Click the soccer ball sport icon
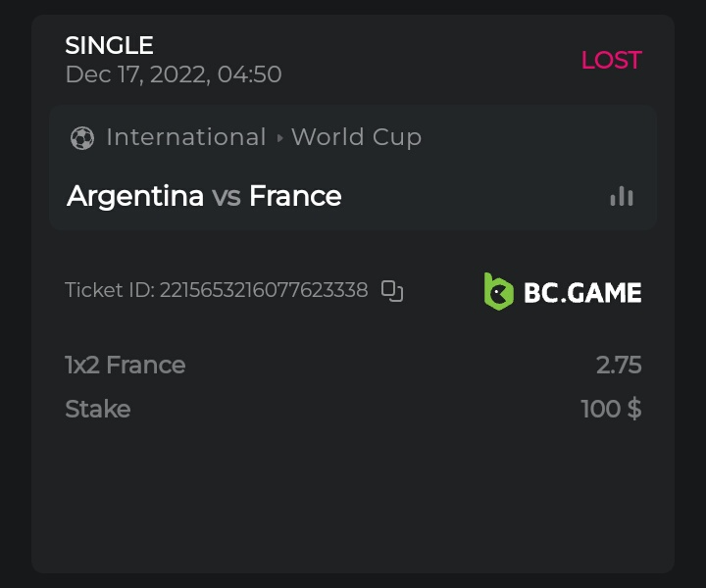Image resolution: width=706 pixels, height=588 pixels. [82, 138]
